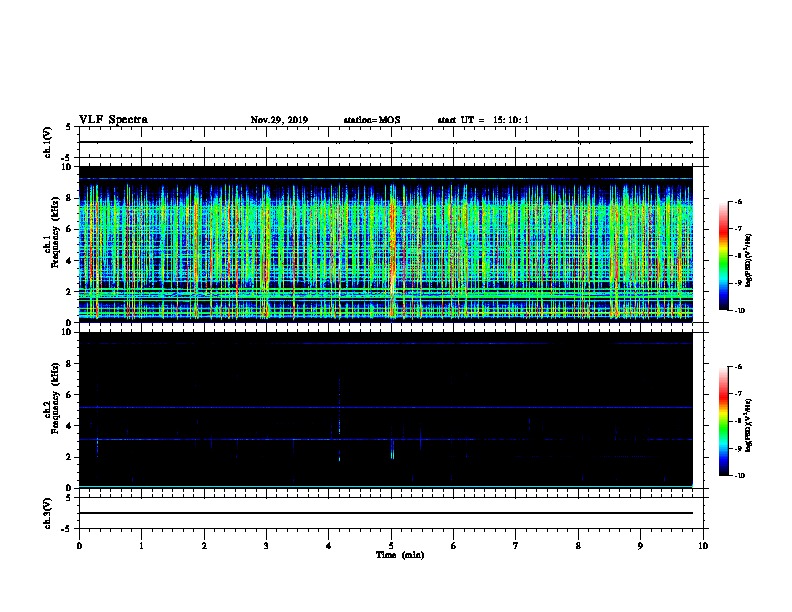Click the ch.2 horizontal line near 5 kHz
792x612 pixels.
coord(385,407)
